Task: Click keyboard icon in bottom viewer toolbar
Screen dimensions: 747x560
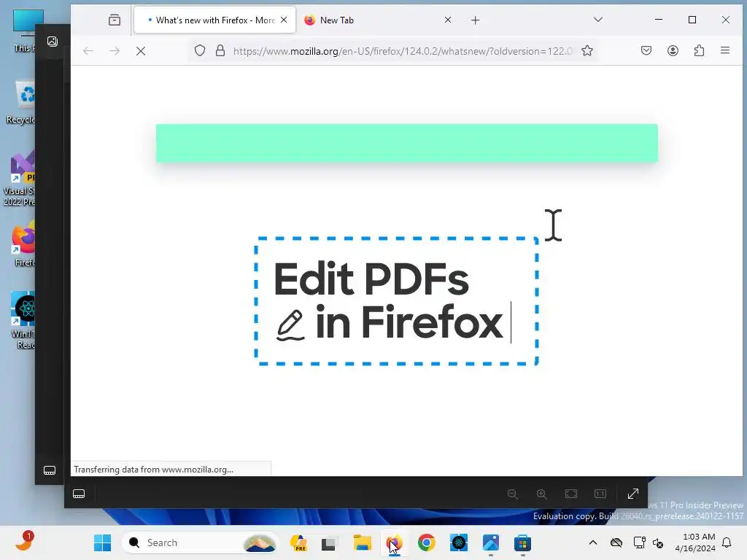Action: [x=79, y=494]
